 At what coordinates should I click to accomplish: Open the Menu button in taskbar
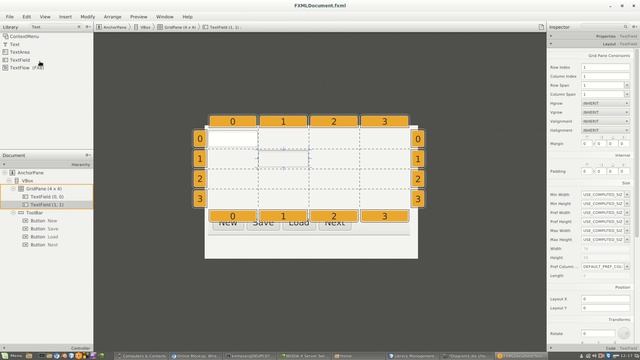click(11, 356)
